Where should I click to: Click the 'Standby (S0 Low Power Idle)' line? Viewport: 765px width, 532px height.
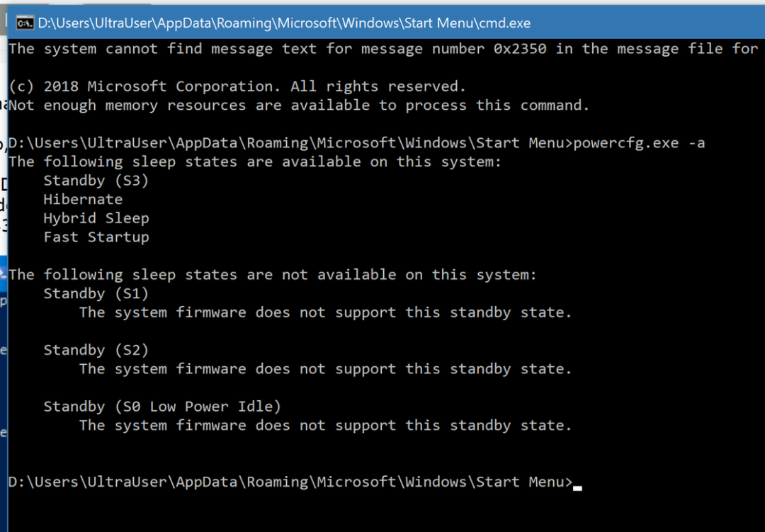[162, 407]
